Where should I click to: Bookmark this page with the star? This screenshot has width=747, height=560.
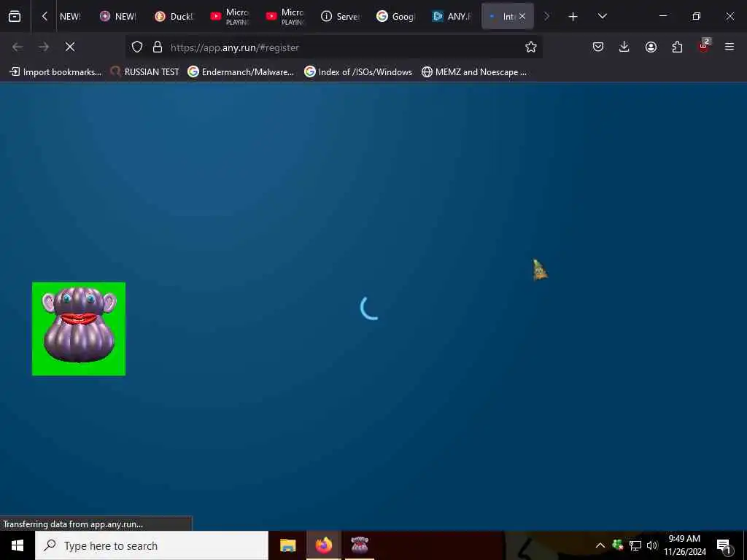click(531, 47)
